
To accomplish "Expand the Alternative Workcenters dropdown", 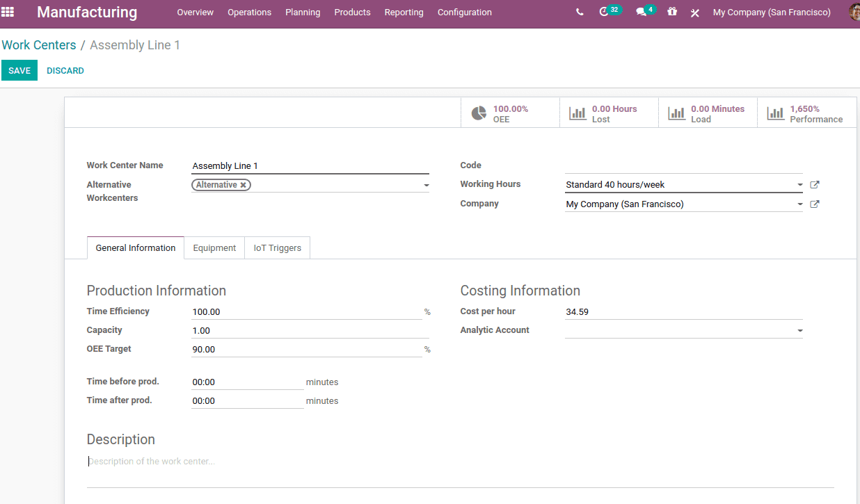I will (x=426, y=186).
